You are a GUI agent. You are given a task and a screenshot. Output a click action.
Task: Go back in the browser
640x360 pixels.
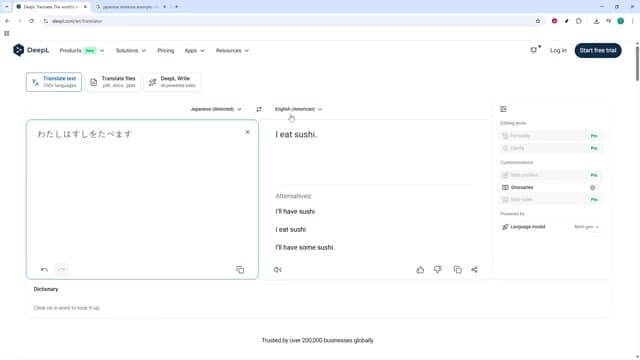(x=7, y=21)
